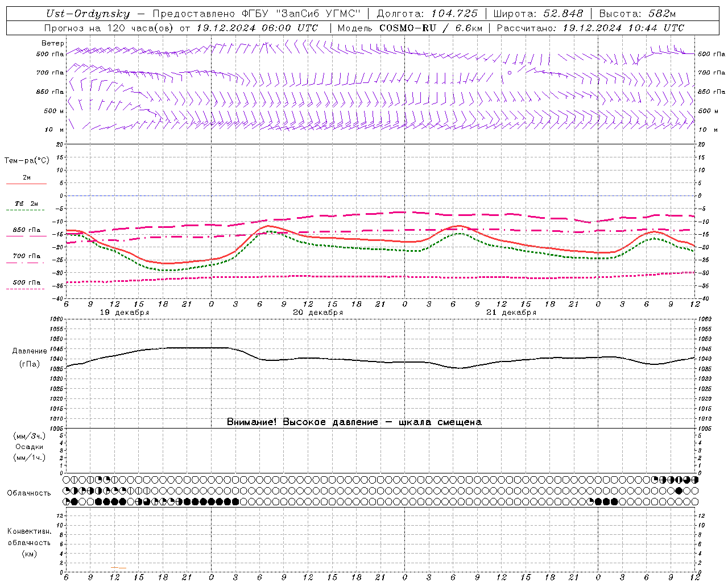
Task: Click the Ветер wind panel label
Action: coord(53,43)
